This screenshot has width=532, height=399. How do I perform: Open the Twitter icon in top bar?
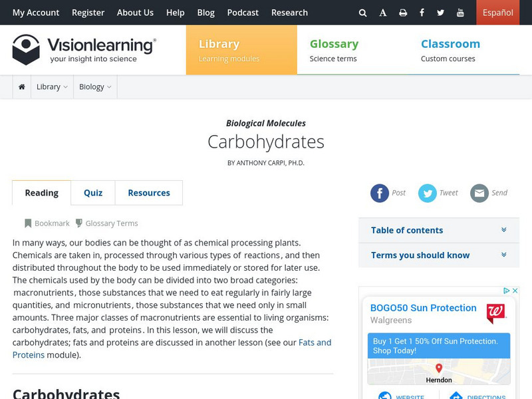[440, 13]
